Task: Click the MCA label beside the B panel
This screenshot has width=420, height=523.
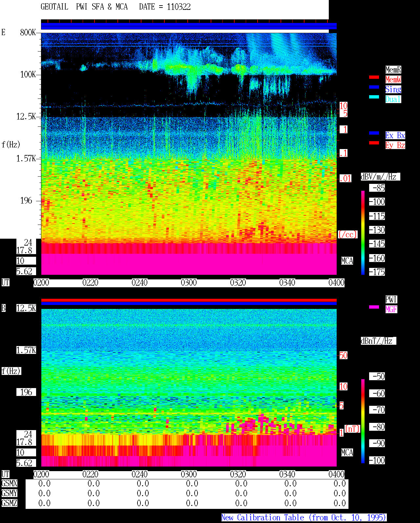Action: 347,452
